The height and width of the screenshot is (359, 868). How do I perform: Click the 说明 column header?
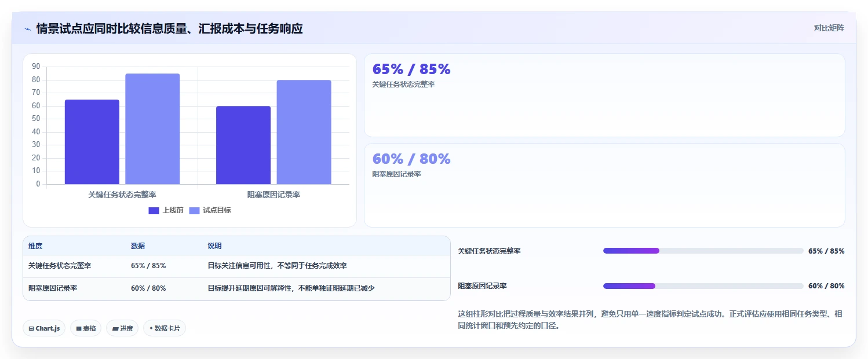pos(214,246)
